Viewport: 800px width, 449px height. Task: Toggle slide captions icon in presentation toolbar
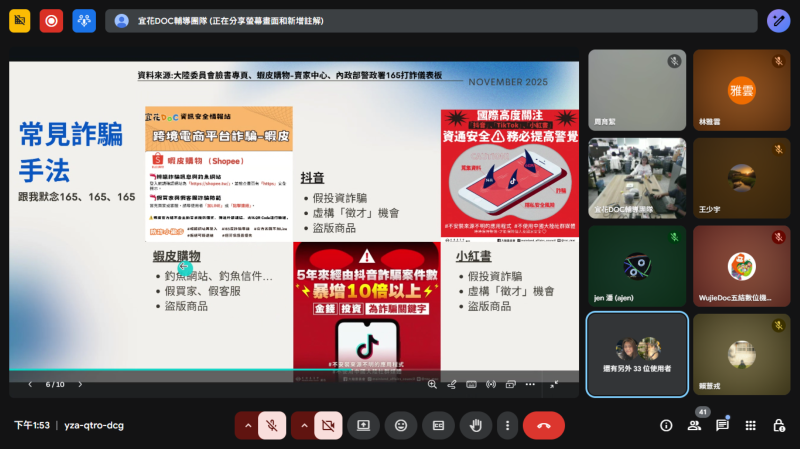(471, 384)
